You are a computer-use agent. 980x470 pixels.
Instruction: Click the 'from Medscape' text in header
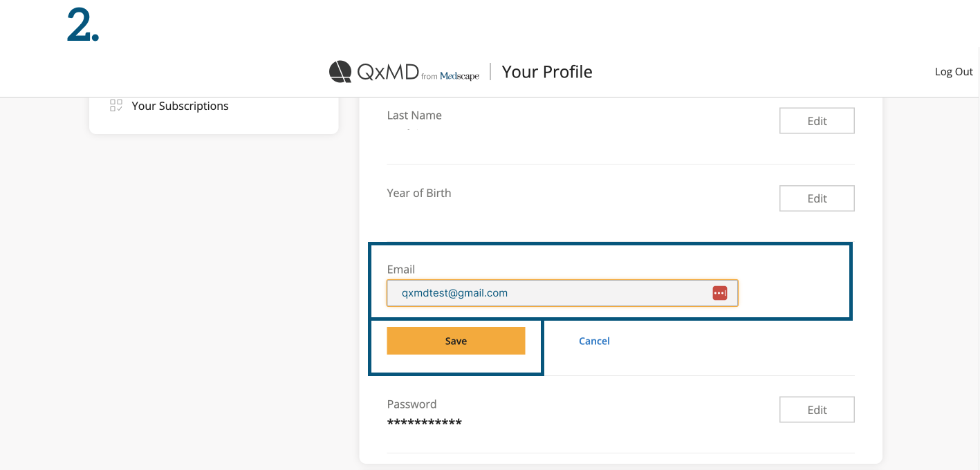(x=450, y=76)
